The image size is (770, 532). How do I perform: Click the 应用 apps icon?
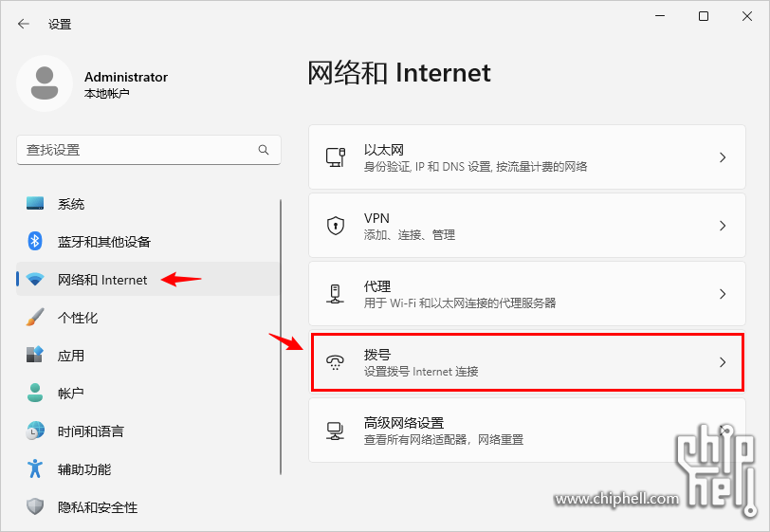click(x=35, y=356)
